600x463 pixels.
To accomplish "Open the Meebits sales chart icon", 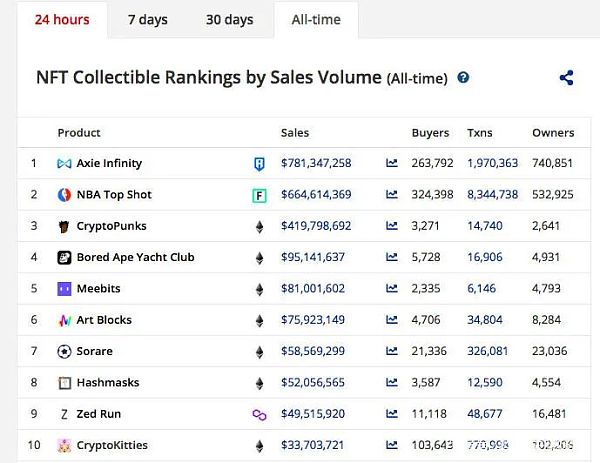I will click(x=391, y=289).
